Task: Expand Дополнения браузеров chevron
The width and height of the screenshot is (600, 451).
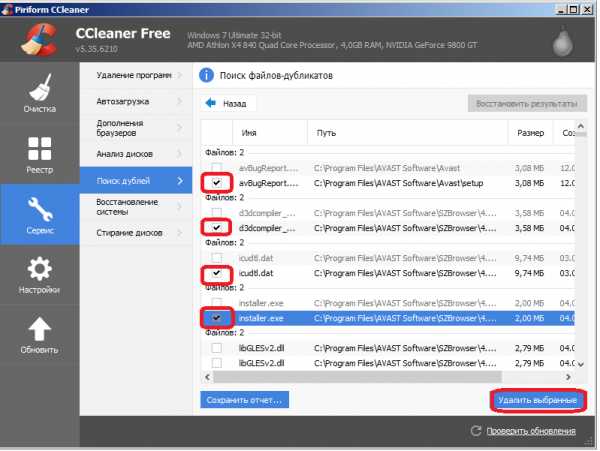Action: click(x=180, y=128)
